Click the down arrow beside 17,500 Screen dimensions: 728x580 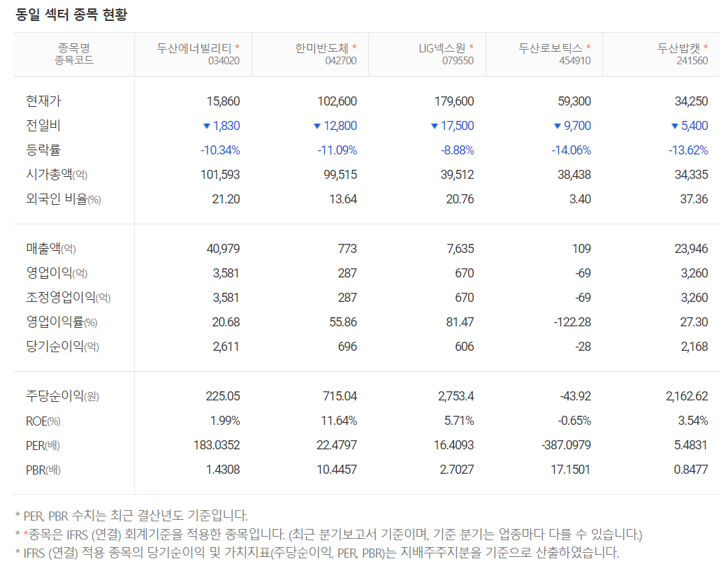coord(435,126)
